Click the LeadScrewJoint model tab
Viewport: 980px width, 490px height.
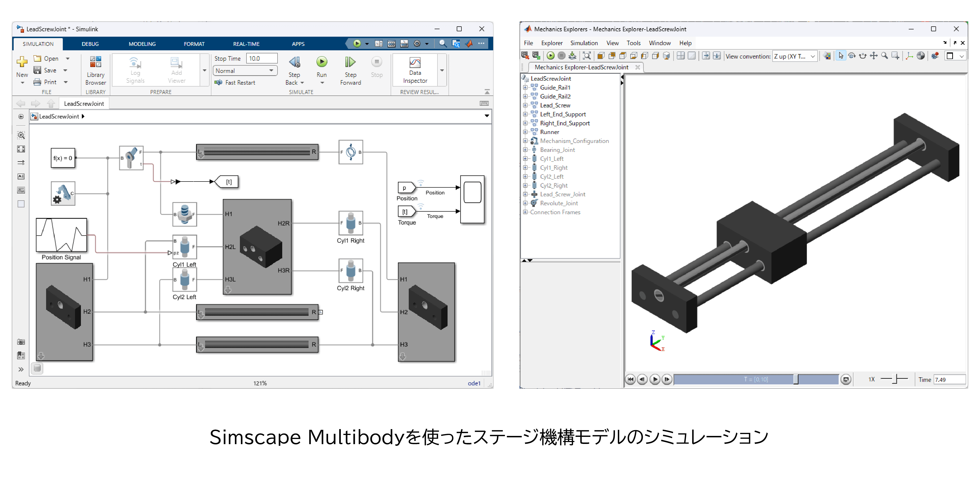coord(84,103)
